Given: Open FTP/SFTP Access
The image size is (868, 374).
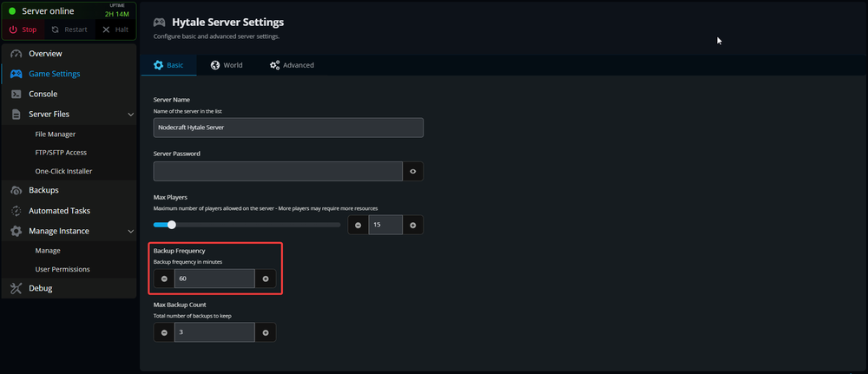Looking at the screenshot, I should tap(61, 152).
